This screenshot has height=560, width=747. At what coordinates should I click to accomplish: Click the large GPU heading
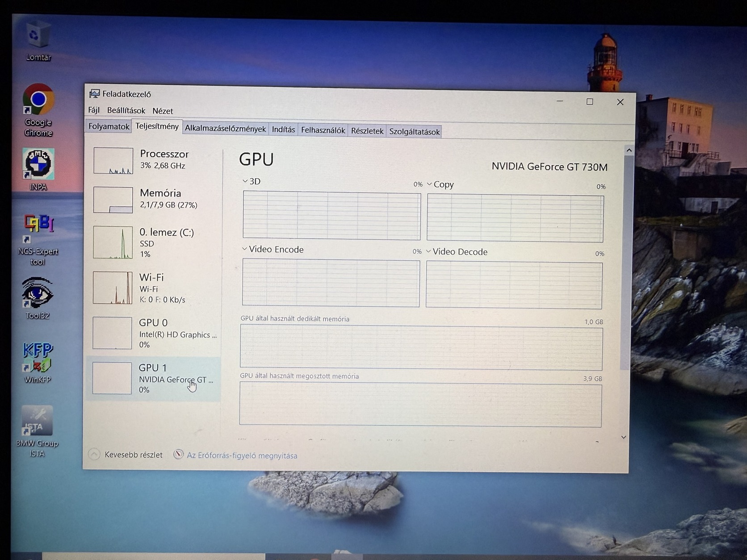pos(256,159)
